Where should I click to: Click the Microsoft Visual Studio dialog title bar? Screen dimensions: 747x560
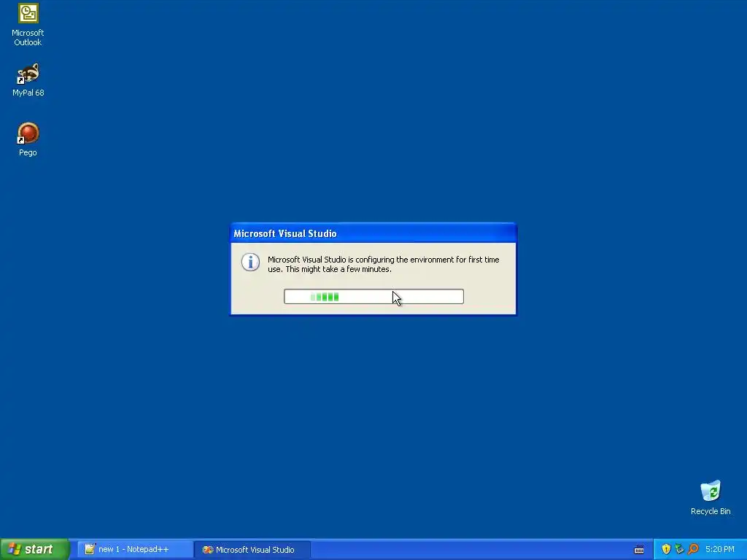[x=373, y=233]
